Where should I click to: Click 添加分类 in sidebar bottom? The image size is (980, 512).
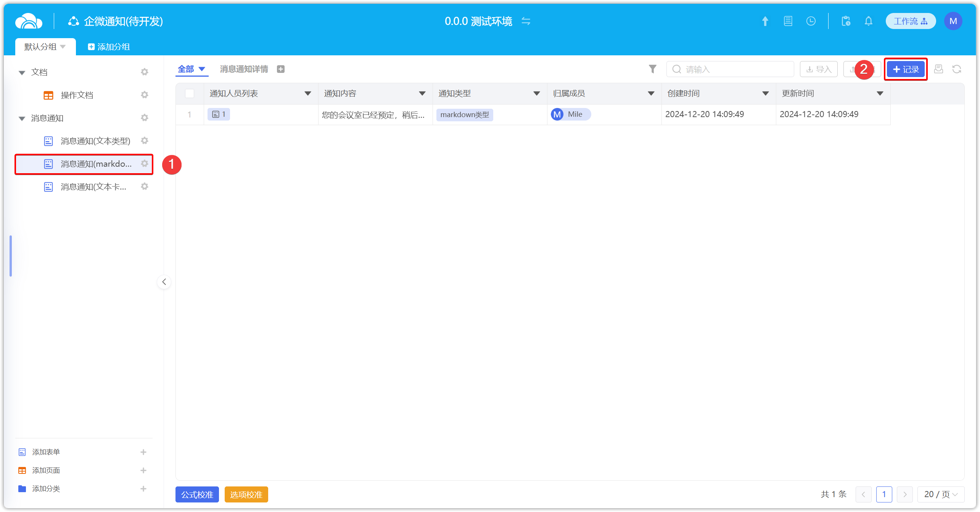(46, 489)
